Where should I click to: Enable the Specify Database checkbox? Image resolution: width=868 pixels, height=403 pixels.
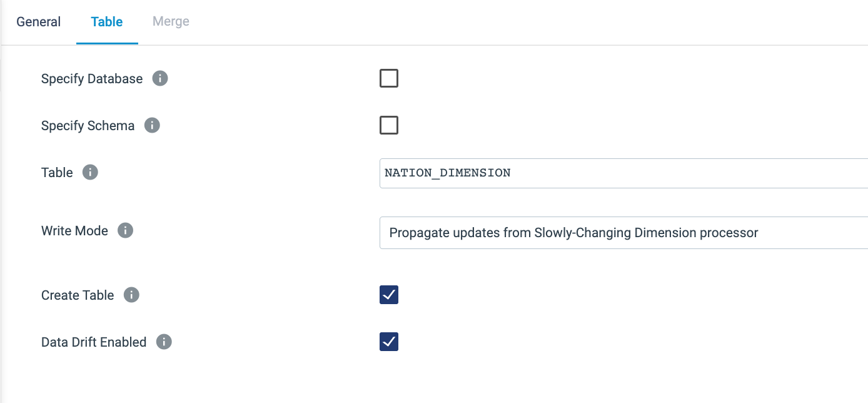(x=388, y=78)
